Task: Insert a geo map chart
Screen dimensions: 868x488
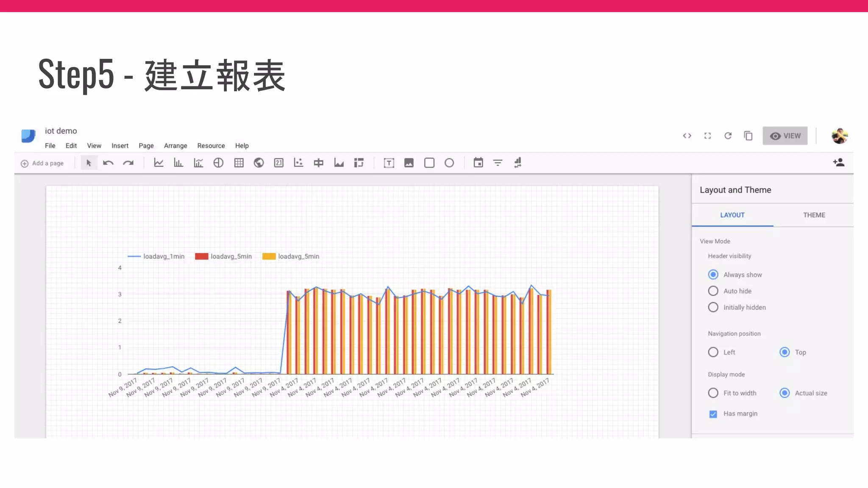Action: (x=259, y=163)
